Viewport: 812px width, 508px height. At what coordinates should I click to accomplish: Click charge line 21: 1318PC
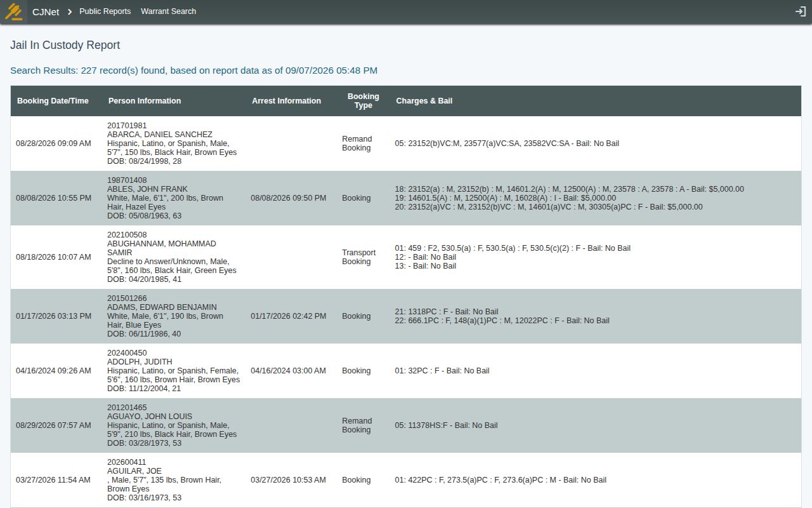[447, 312]
